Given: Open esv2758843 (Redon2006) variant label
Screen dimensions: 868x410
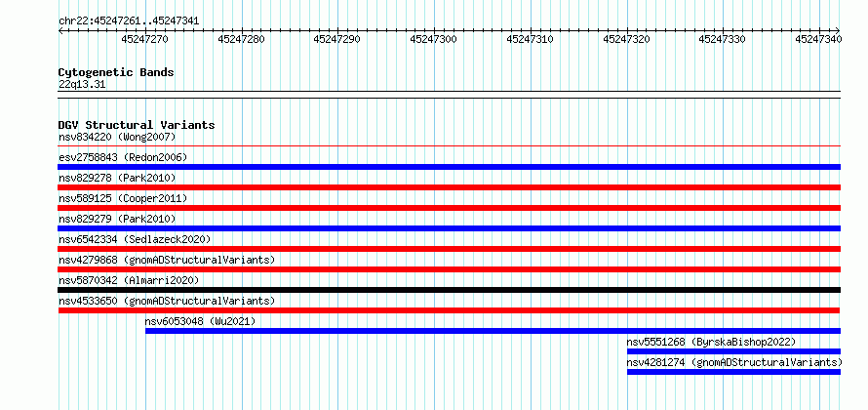Looking at the screenshot, I should [123, 157].
